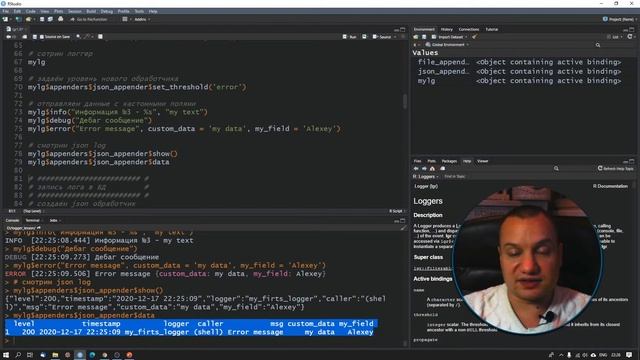Screen dimensions: 640x360
Task: Open the Tools menu
Action: [139, 11]
